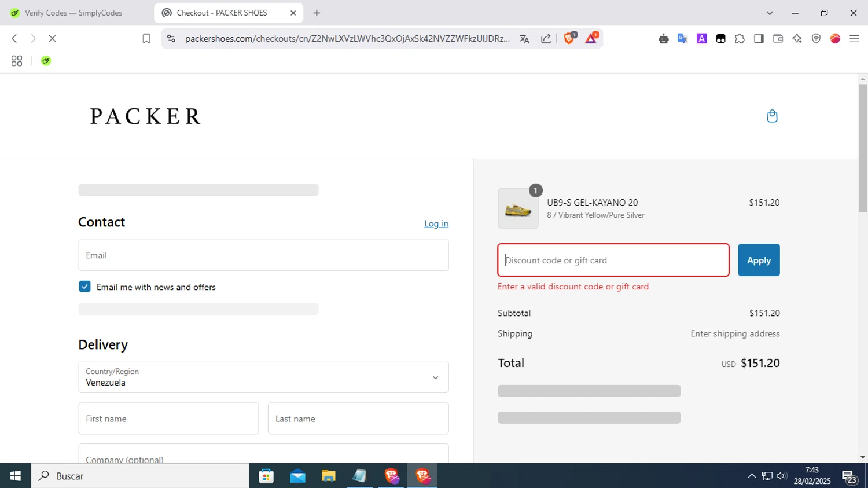868x488 pixels.
Task: Open the notepad-like app in taskbar
Action: point(360,476)
